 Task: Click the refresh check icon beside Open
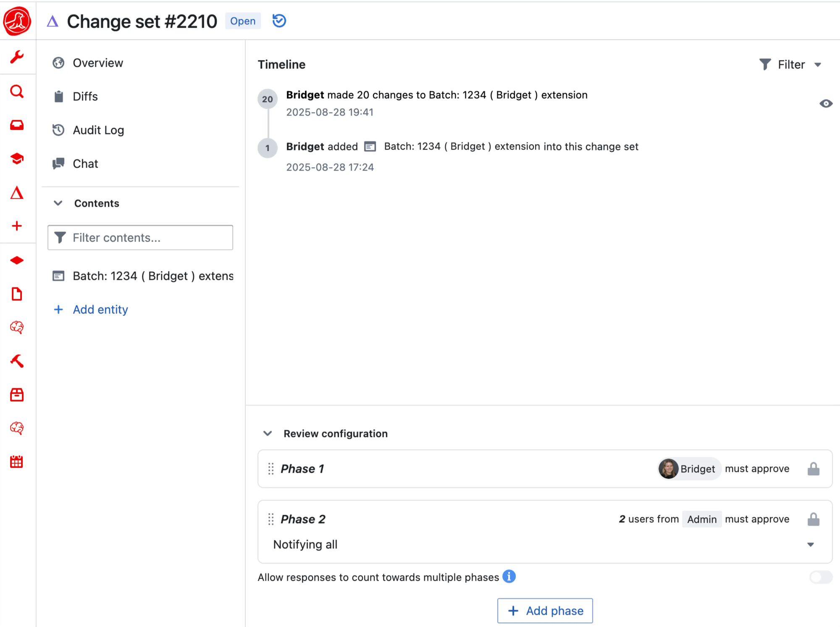pos(279,21)
